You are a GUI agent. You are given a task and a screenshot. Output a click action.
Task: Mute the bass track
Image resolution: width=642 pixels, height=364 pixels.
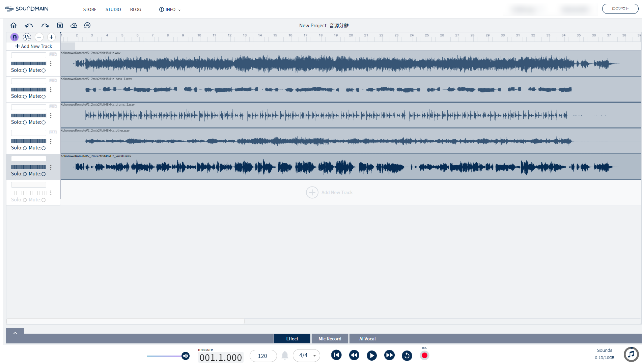point(44,96)
